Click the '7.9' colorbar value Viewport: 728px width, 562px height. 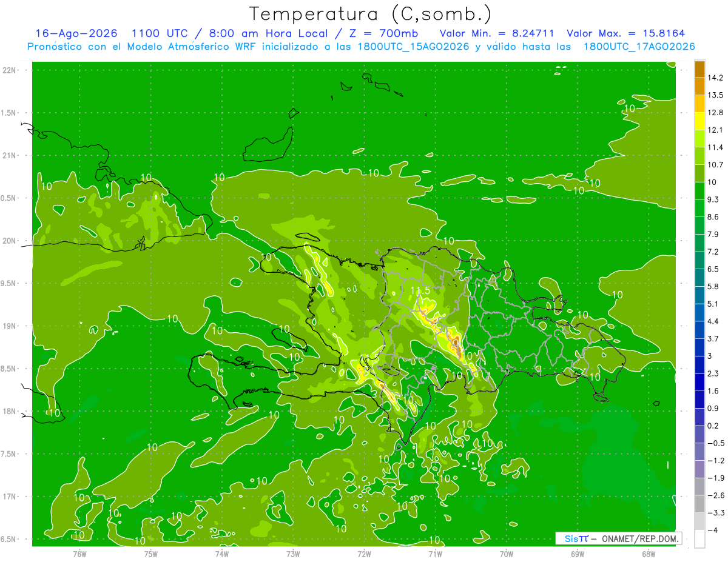pos(713,234)
